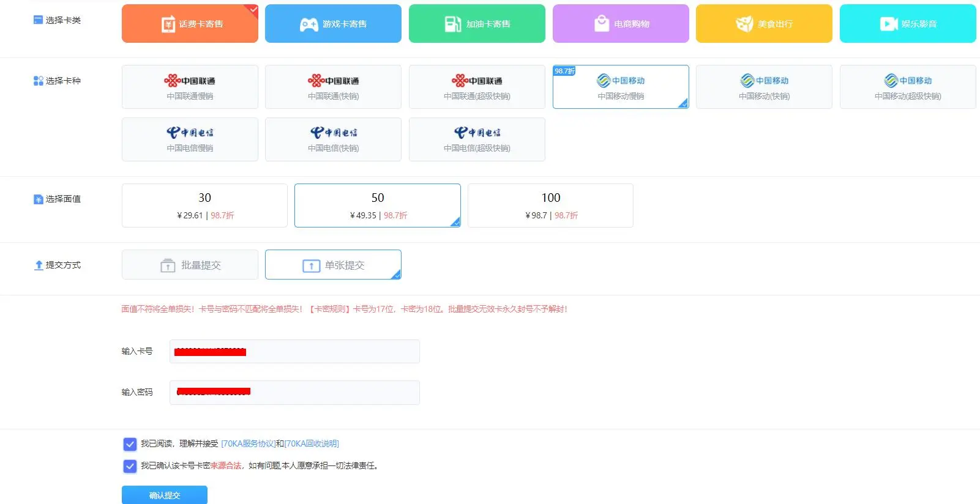The width and height of the screenshot is (980, 504).
Task: Choose 中国电信(超级快销) card type
Action: (x=477, y=139)
